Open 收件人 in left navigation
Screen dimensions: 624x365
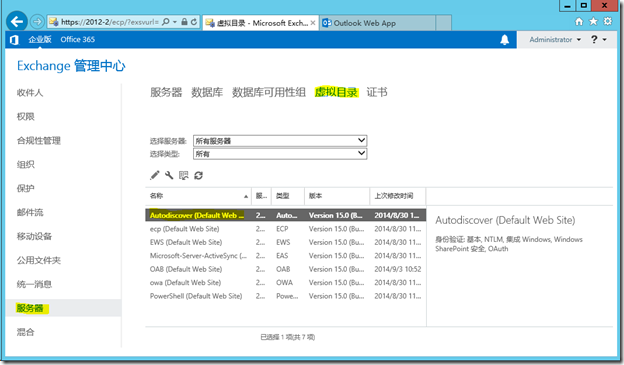[30, 93]
